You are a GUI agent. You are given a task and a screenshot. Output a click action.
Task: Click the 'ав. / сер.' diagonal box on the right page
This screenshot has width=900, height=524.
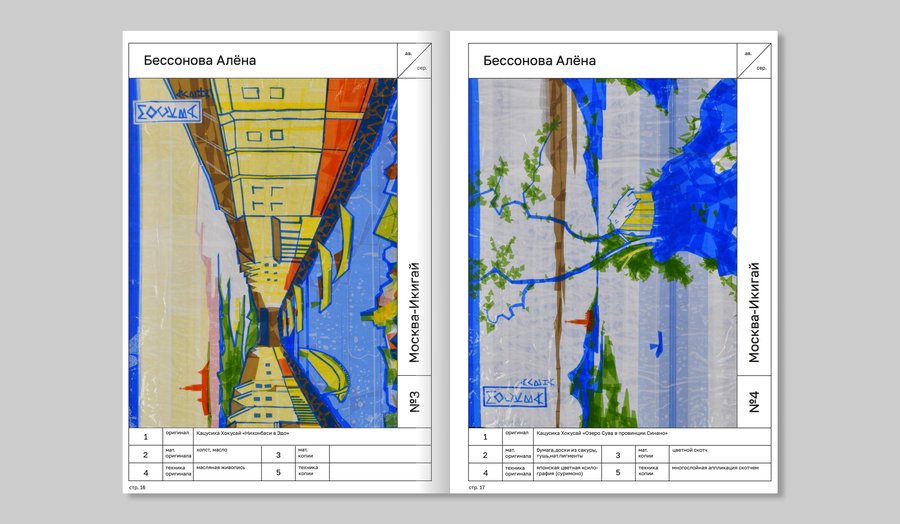click(754, 61)
